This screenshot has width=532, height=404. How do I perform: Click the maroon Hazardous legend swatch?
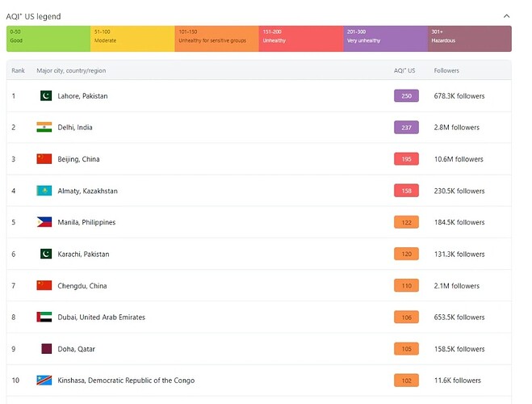click(x=469, y=39)
